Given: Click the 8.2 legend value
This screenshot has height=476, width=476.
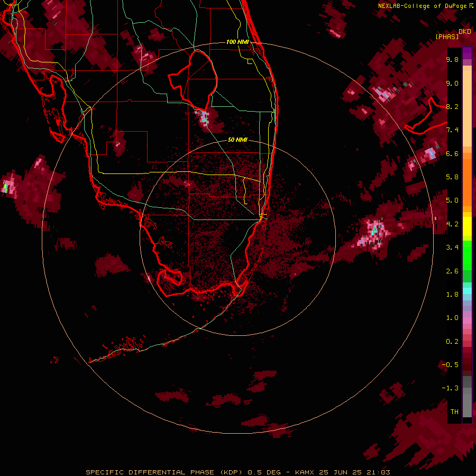Looking at the screenshot, I should 452,106.
